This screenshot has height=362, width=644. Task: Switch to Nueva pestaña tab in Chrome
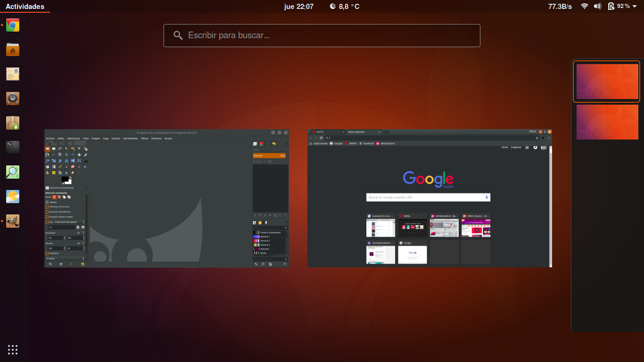pyautogui.click(x=364, y=132)
